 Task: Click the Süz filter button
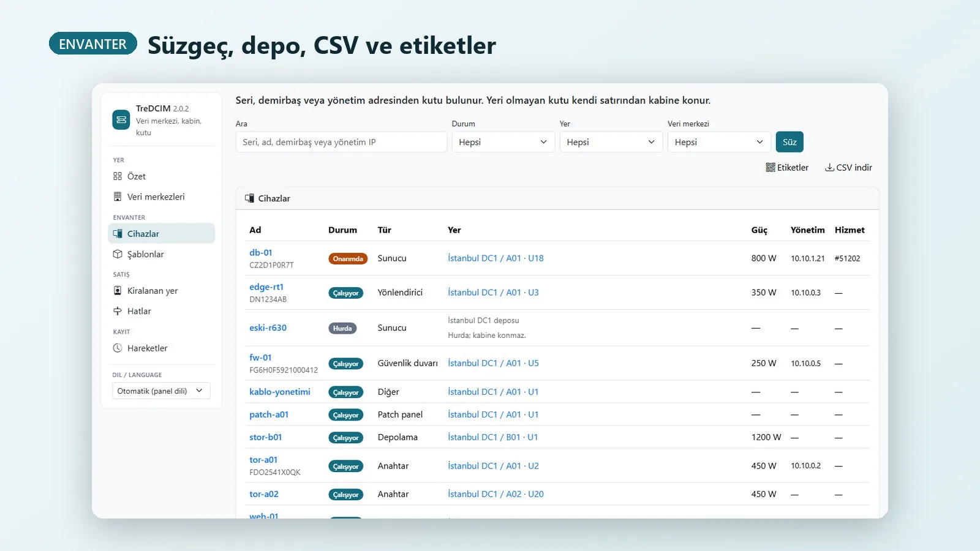(790, 142)
